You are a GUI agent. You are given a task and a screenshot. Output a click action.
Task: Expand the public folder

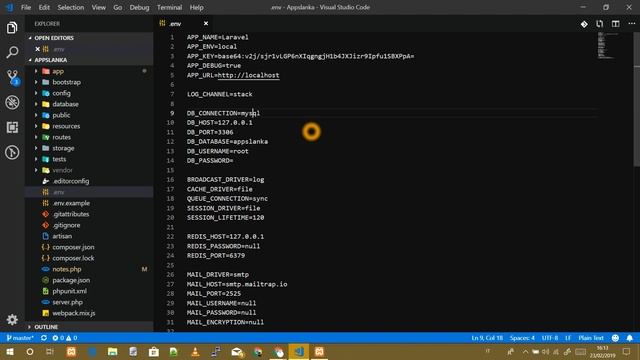coord(89,115)
